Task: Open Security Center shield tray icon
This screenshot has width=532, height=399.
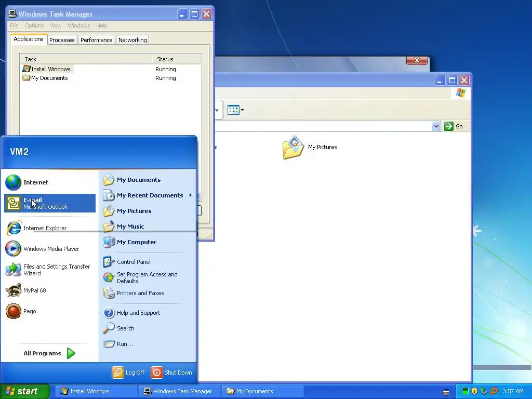Action: [x=474, y=391]
